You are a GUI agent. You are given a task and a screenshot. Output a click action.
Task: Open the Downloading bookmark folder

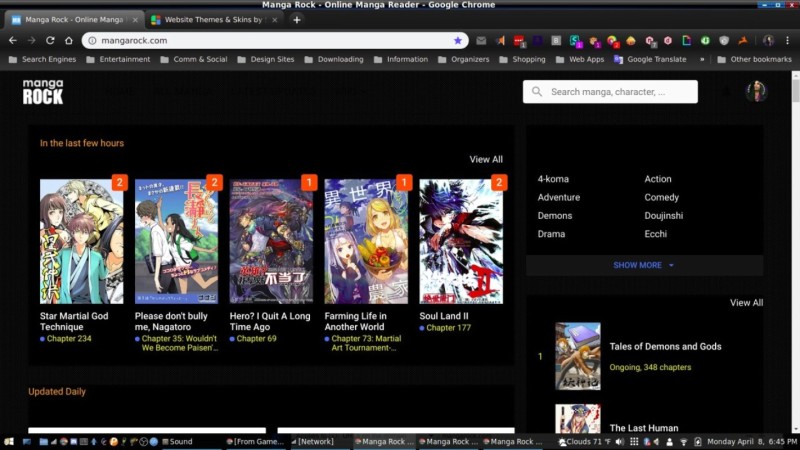click(x=334, y=59)
